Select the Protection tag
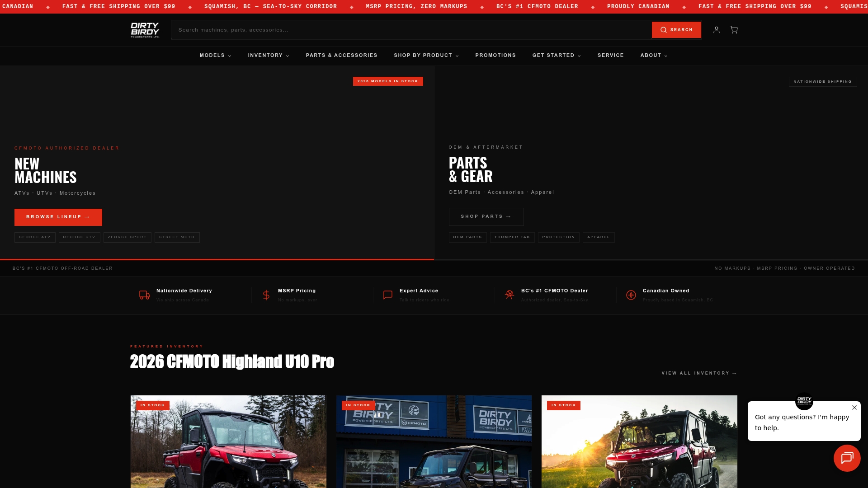Image resolution: width=868 pixels, height=488 pixels. [558, 237]
